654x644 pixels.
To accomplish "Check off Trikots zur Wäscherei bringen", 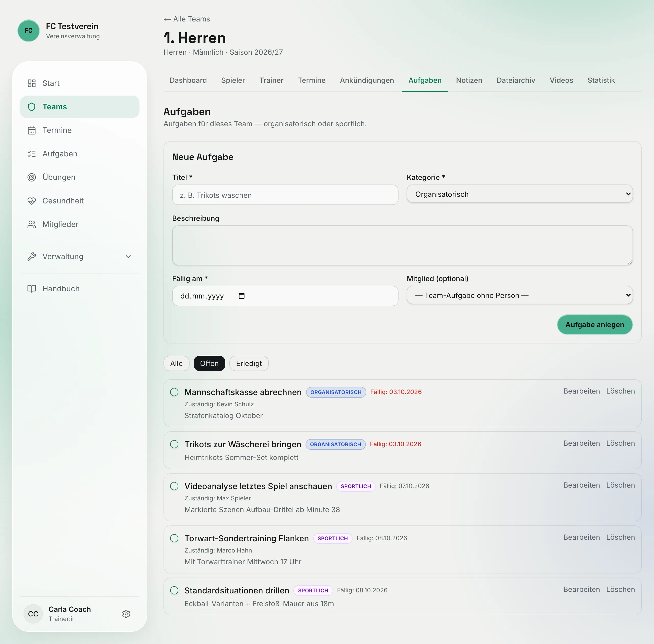I will pos(174,444).
